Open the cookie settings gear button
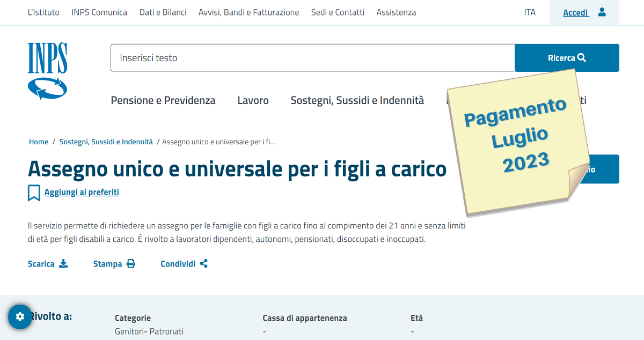644x340 pixels. [x=20, y=316]
